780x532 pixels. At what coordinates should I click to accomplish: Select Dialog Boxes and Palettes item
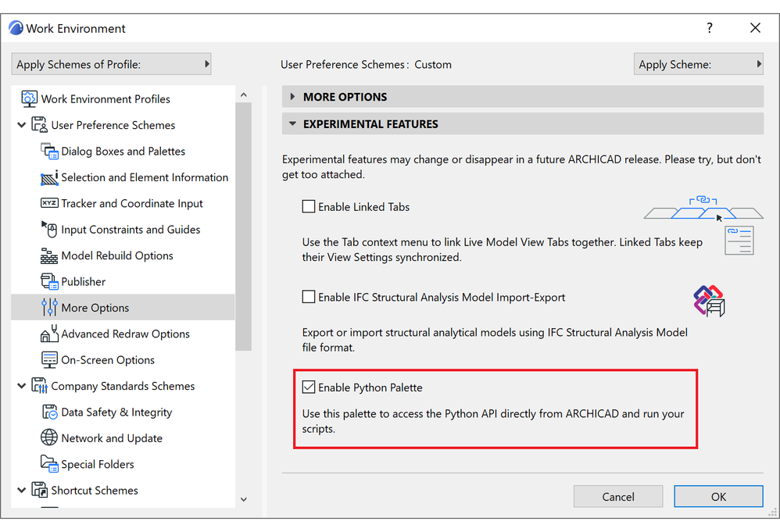[123, 151]
